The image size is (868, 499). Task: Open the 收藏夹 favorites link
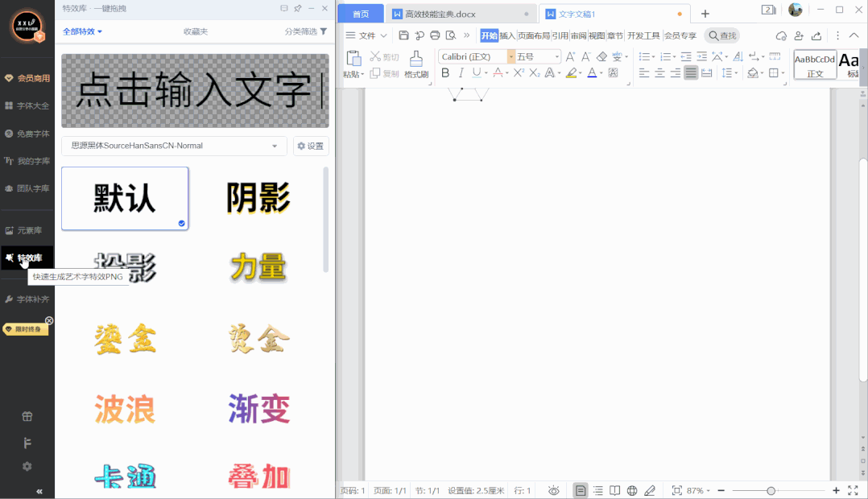[x=195, y=31]
